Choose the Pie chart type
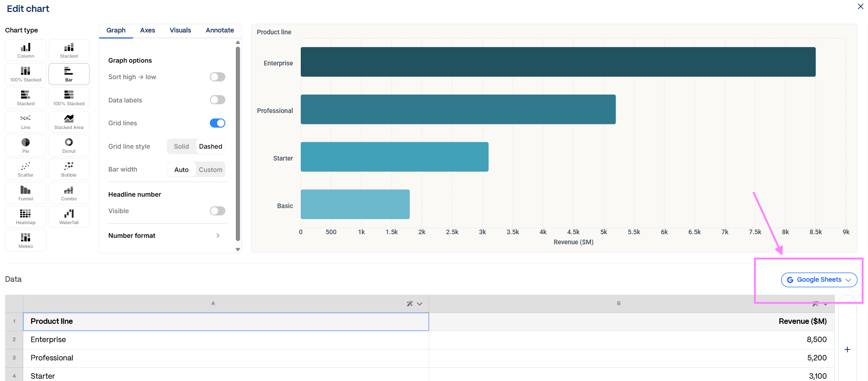The width and height of the screenshot is (868, 381). (26, 145)
